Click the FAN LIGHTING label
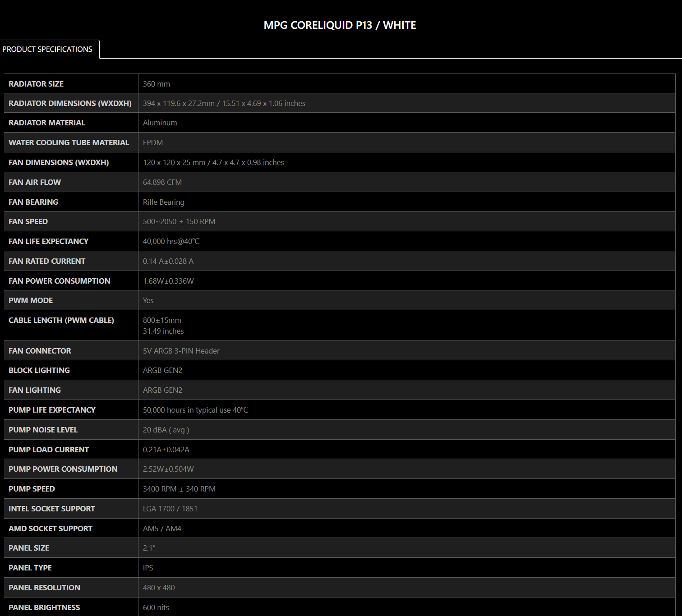This screenshot has width=682, height=616. click(35, 390)
